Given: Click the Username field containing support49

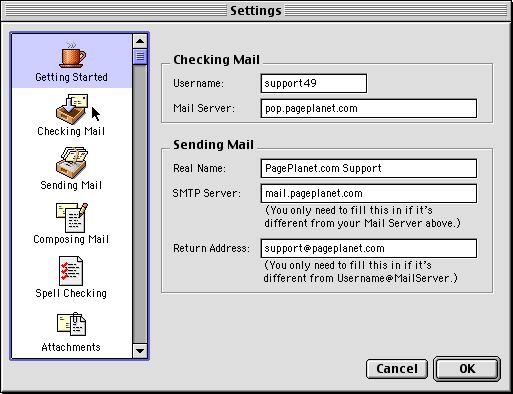Looking at the screenshot, I should [x=314, y=83].
